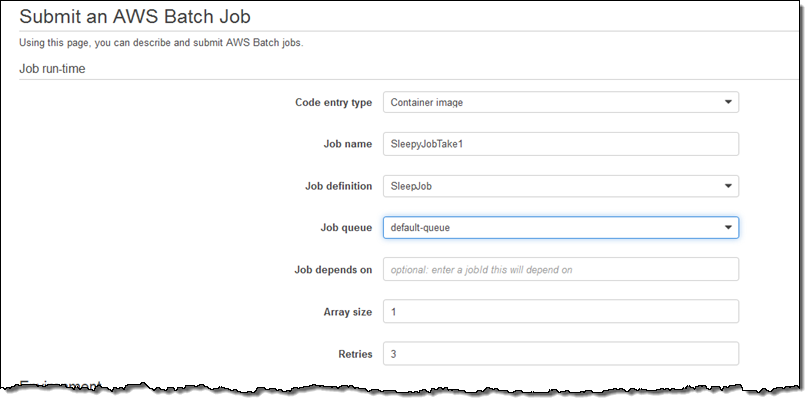This screenshot has height=403, width=810.
Task: Click the 'Job queue' label text
Action: [x=346, y=228]
